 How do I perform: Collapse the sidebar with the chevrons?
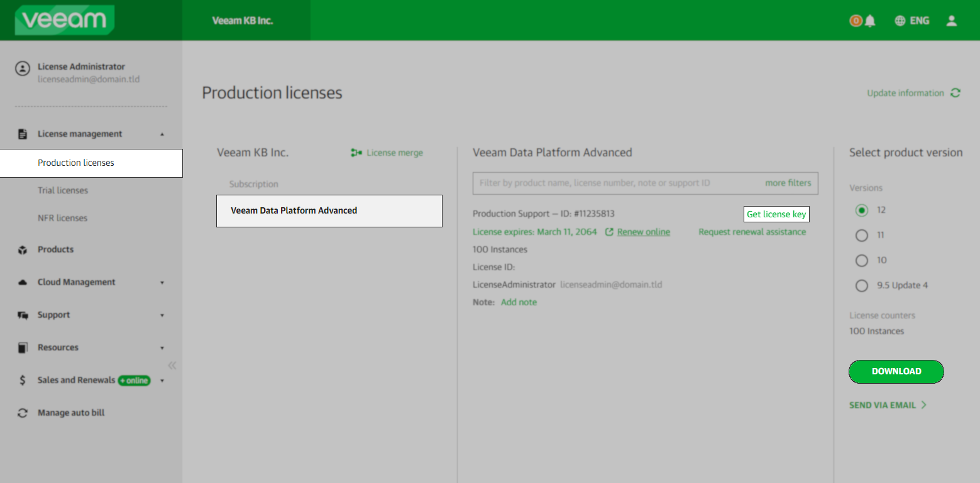tap(172, 365)
